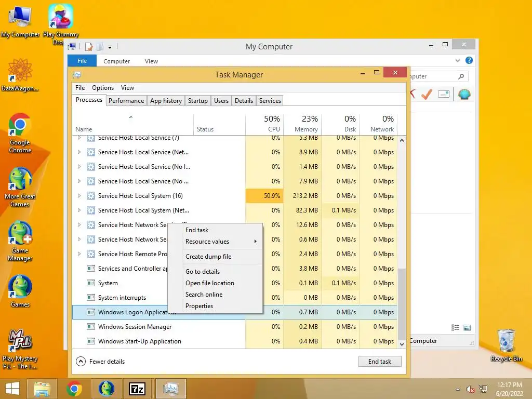
Task: Open the Startup tab
Action: click(x=198, y=101)
